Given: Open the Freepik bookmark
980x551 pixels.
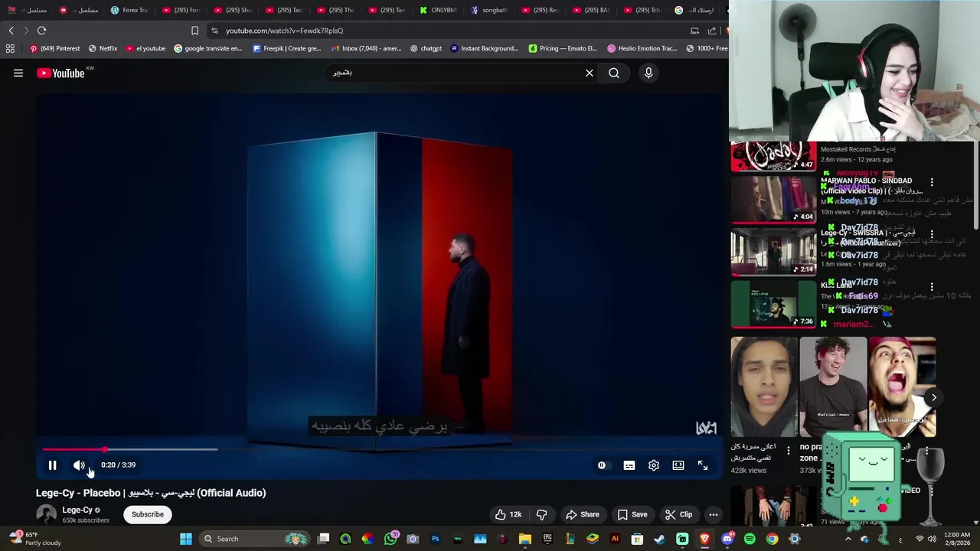Looking at the screenshot, I should click(287, 48).
